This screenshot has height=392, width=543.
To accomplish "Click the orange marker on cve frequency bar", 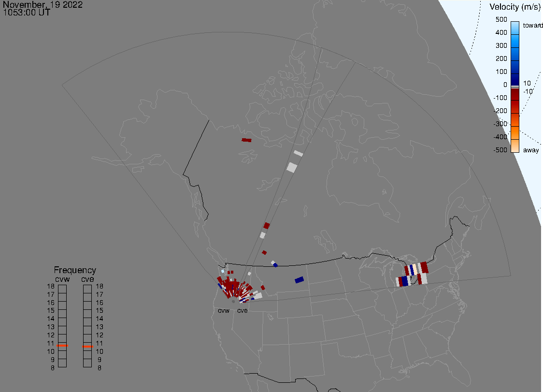I will click(87, 347).
